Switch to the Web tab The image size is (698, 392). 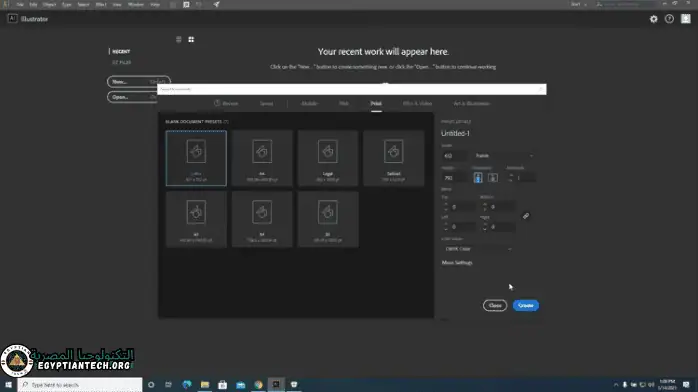[344, 103]
